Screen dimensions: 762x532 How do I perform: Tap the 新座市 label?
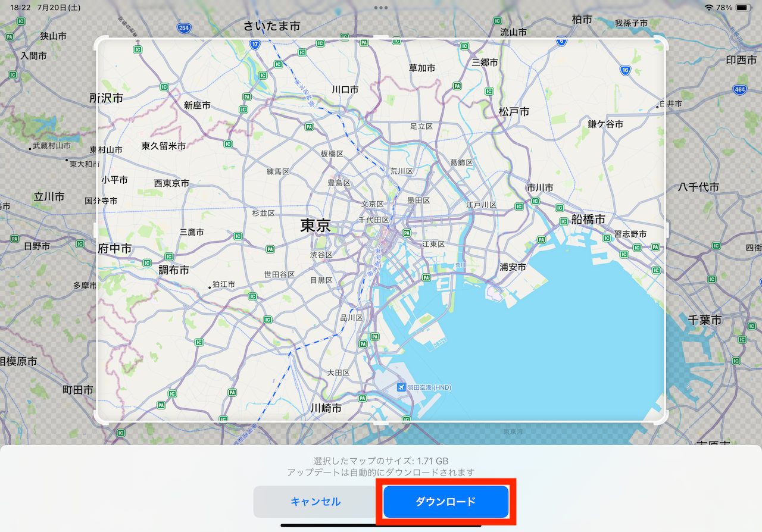point(197,105)
